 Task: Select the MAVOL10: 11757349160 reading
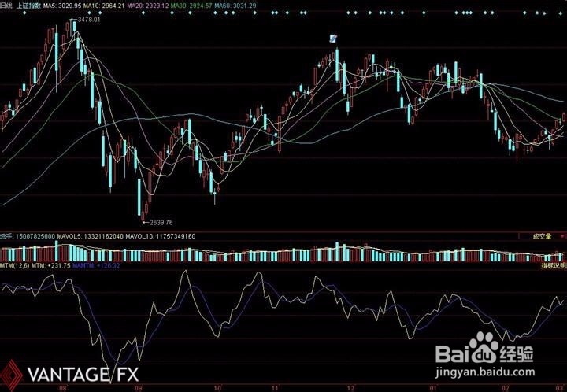(161, 237)
